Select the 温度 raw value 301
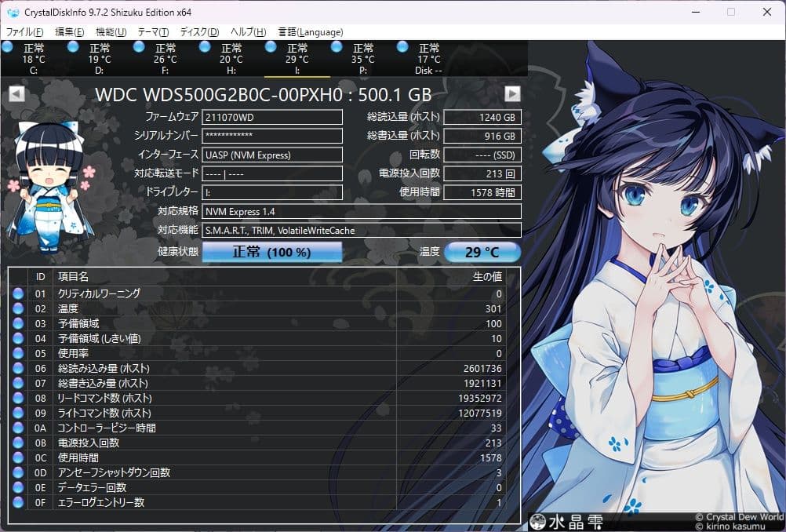Viewport: 786px width, 532px height. [x=493, y=309]
